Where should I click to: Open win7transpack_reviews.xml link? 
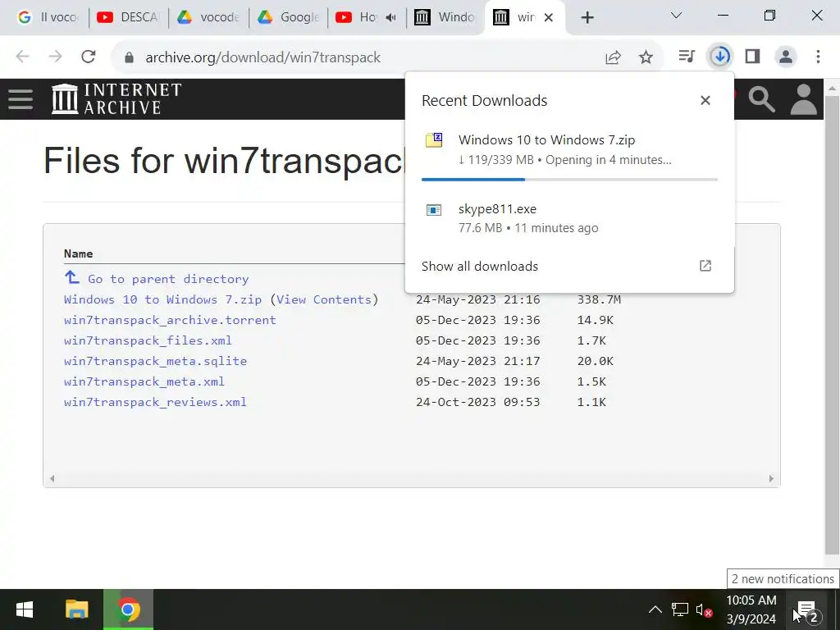[155, 402]
